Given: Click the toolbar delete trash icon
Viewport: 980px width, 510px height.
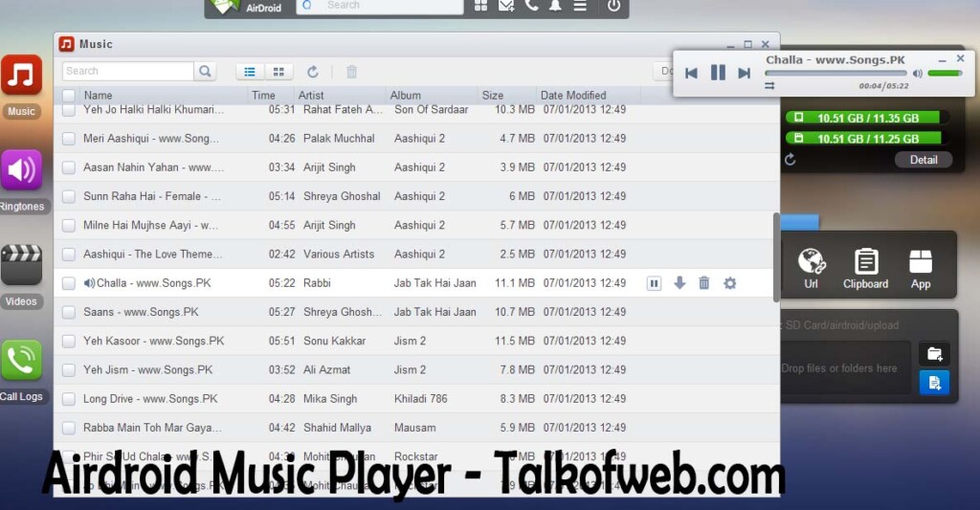Looking at the screenshot, I should tap(352, 72).
